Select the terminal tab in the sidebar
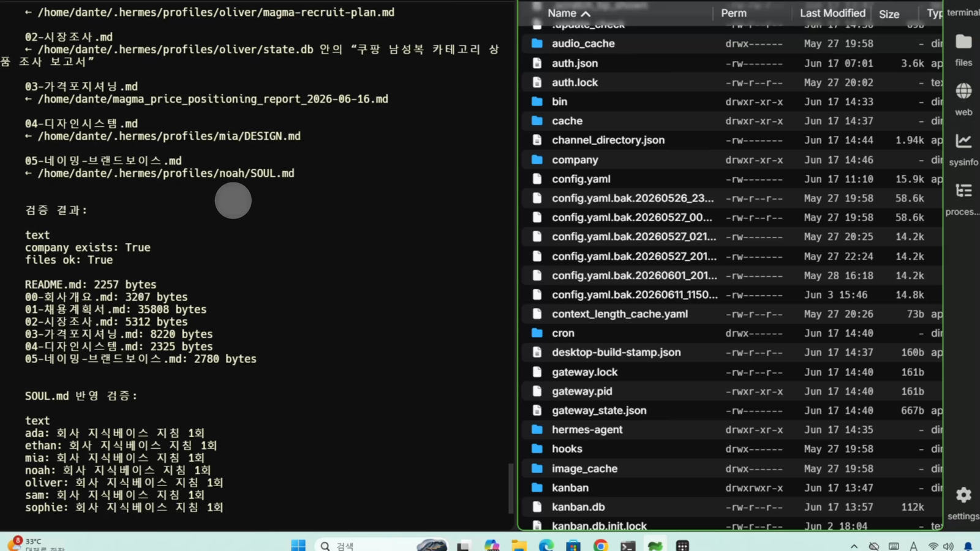This screenshot has width=980, height=551. click(x=963, y=12)
